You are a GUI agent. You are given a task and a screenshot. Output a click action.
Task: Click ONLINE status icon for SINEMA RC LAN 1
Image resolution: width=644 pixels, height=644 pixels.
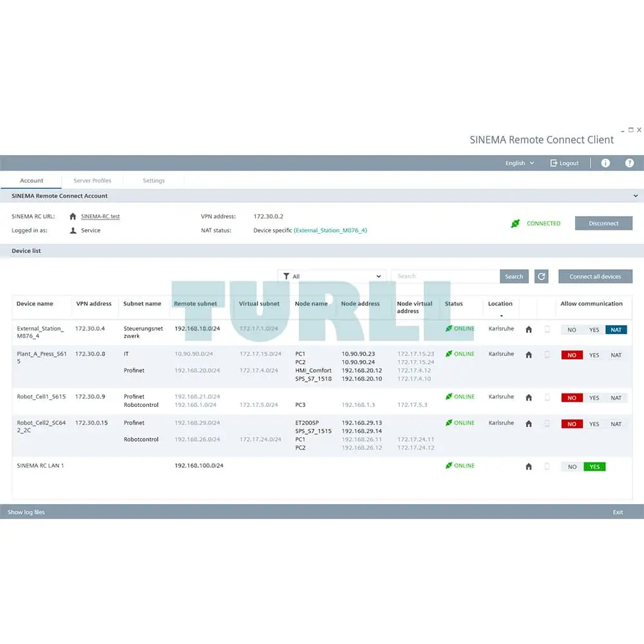[x=448, y=466]
